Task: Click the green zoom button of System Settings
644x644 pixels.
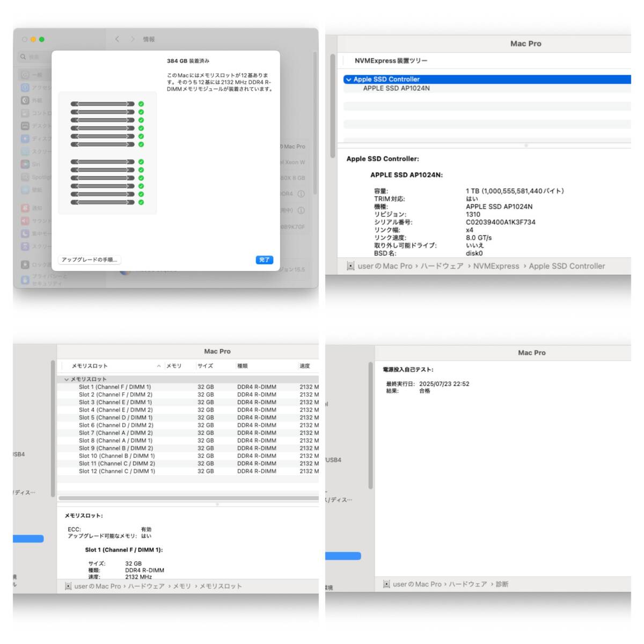Action: tap(42, 39)
